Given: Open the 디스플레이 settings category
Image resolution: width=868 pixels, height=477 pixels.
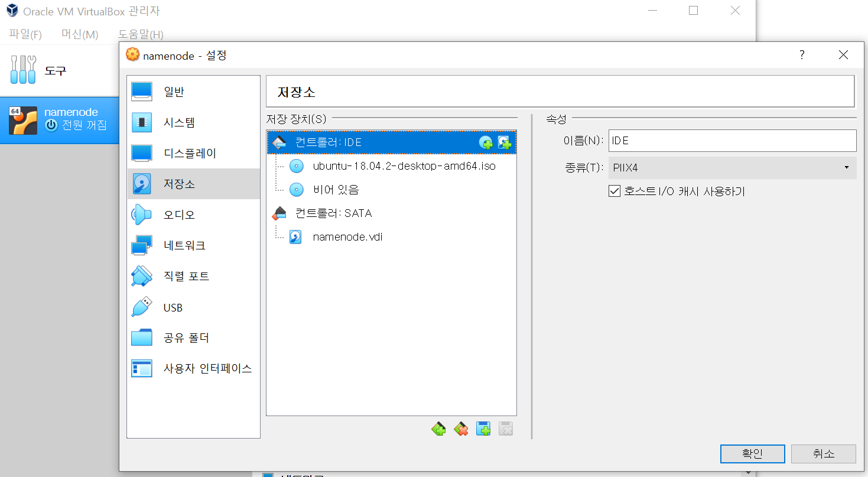Looking at the screenshot, I should coord(193,153).
